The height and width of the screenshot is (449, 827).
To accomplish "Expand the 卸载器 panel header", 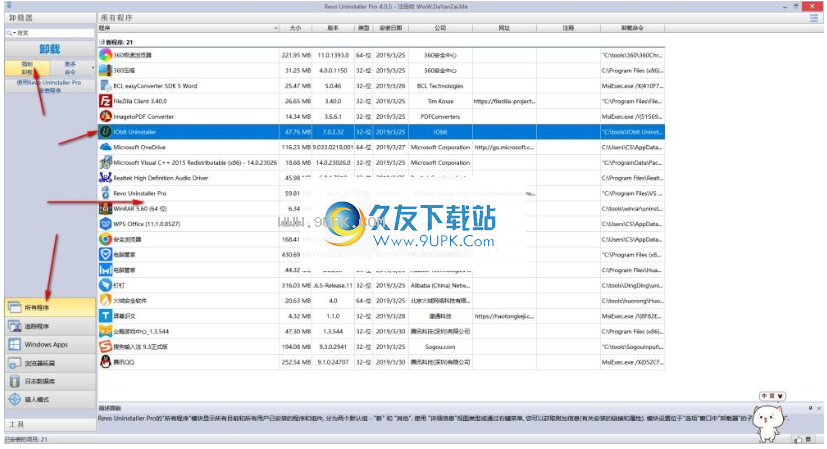I will 51,18.
